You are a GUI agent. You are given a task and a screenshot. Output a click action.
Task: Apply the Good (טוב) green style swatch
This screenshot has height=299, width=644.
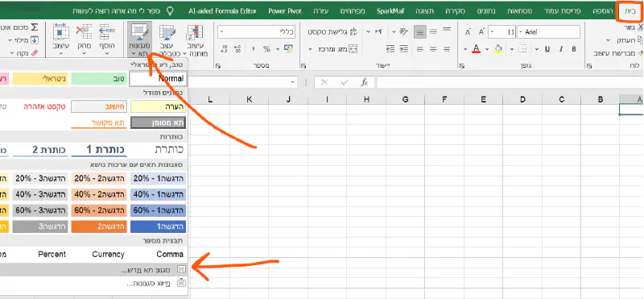pyautogui.click(x=98, y=79)
